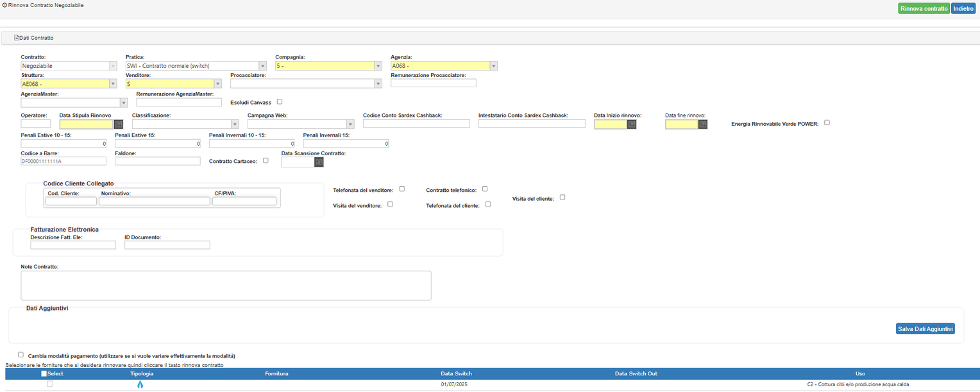This screenshot has height=392, width=980.
Task: Check the Visita del venditore box
Action: coord(390,204)
